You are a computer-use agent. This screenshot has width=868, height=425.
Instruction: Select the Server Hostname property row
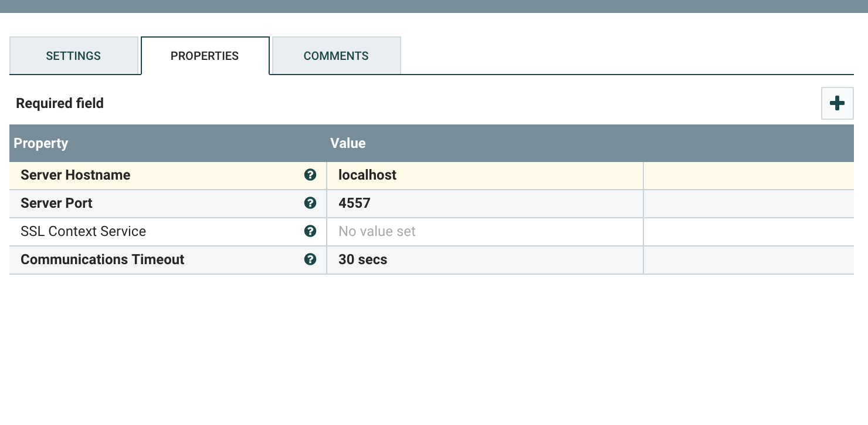click(75, 175)
